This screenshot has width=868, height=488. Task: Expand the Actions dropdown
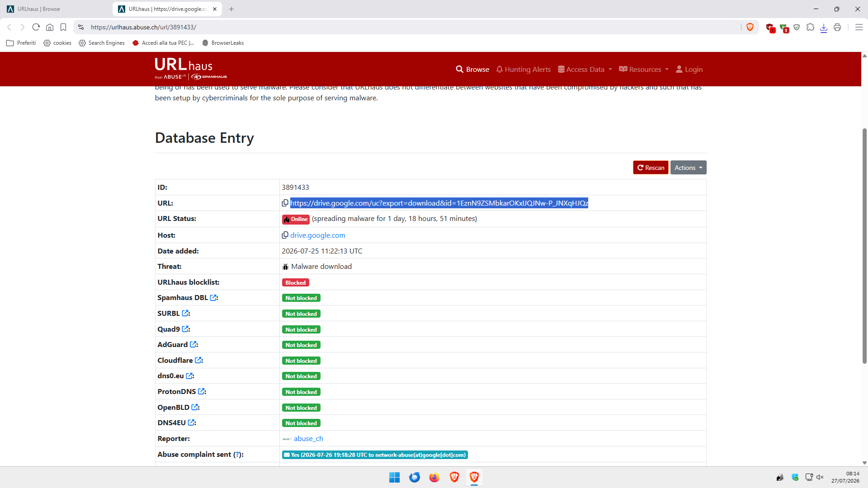pyautogui.click(x=688, y=168)
